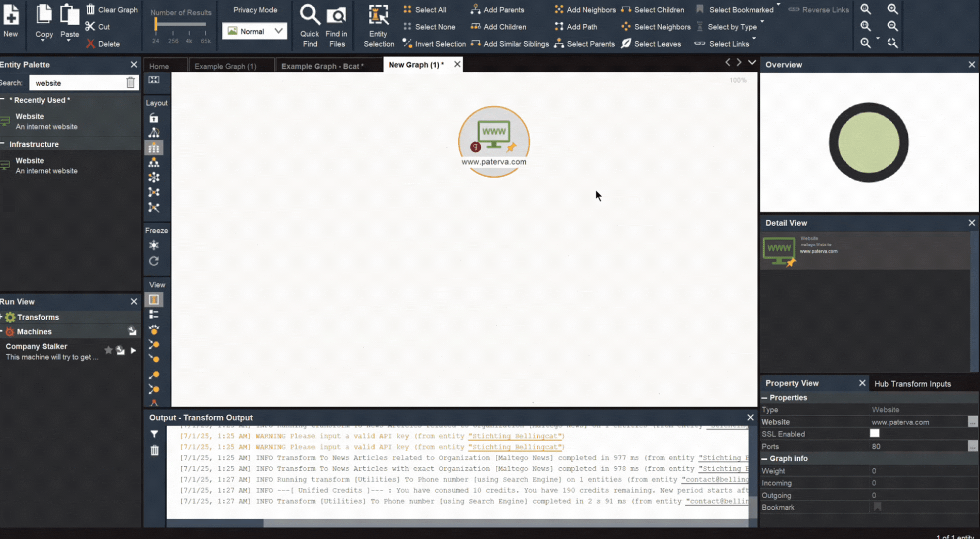Favorite the Company Stalker machine star
Image resolution: width=980 pixels, height=539 pixels.
tap(108, 350)
